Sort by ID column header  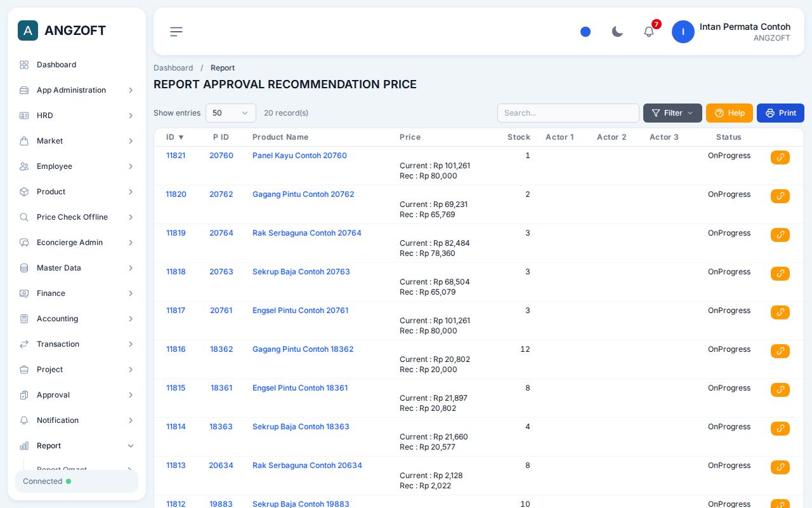point(175,137)
